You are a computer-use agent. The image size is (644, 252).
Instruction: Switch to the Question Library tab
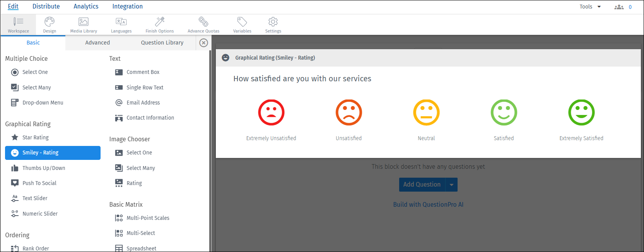pos(162,43)
